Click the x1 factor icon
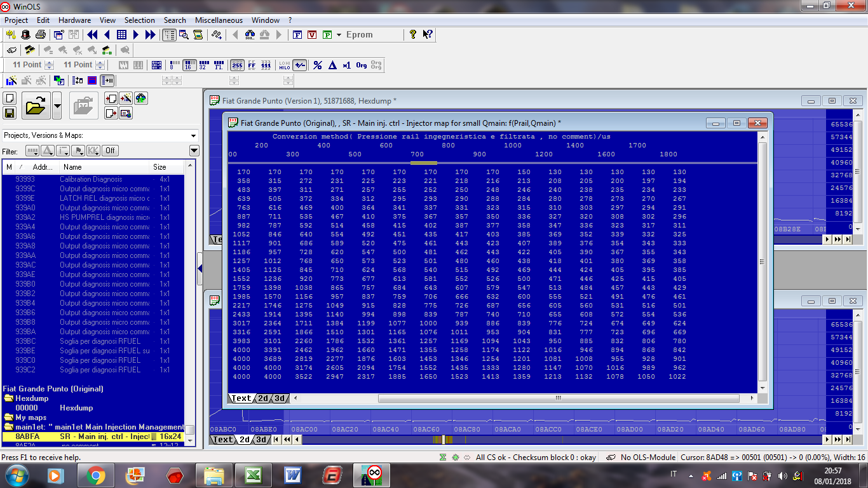This screenshot has height=488, width=868. 347,65
